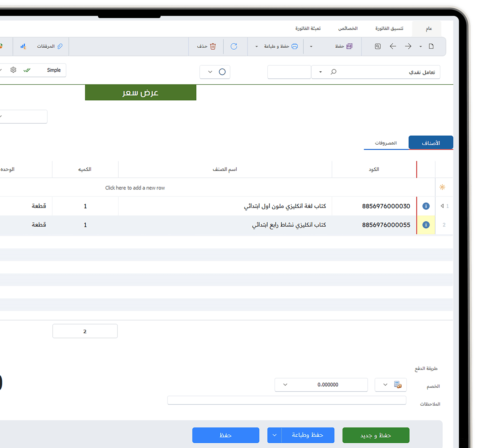Open the تنسيق الفاتورة tab

(x=389, y=28)
